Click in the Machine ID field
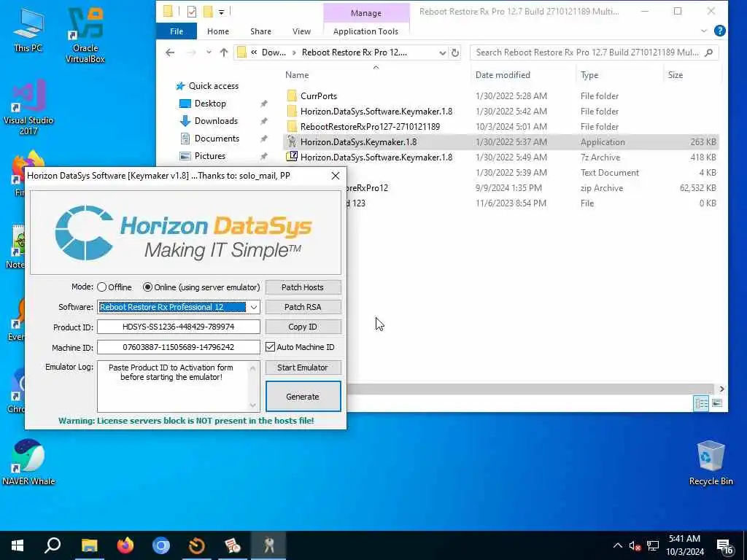The image size is (747, 560). pos(179,347)
